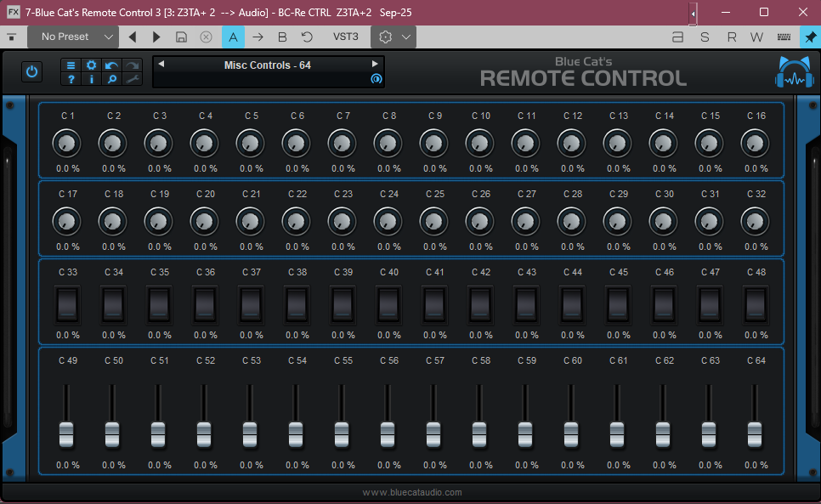Select next preset in host toolbar
The image size is (821, 504).
coord(156,37)
